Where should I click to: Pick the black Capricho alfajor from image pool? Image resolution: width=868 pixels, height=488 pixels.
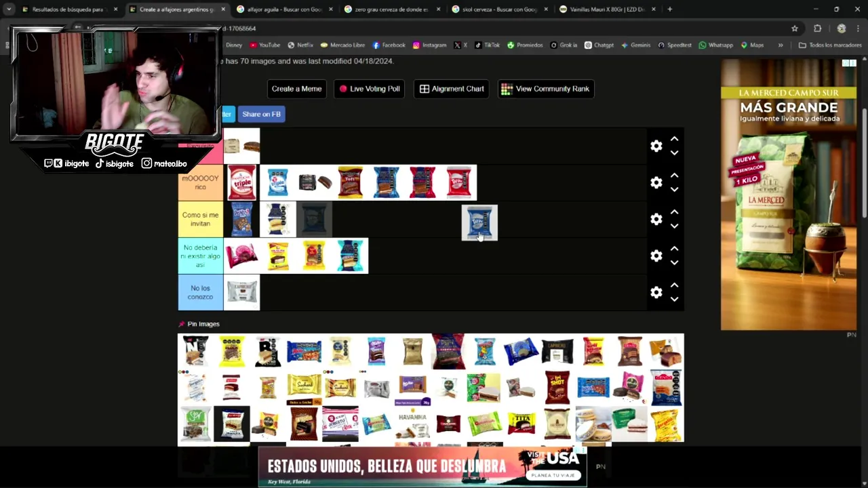point(557,351)
